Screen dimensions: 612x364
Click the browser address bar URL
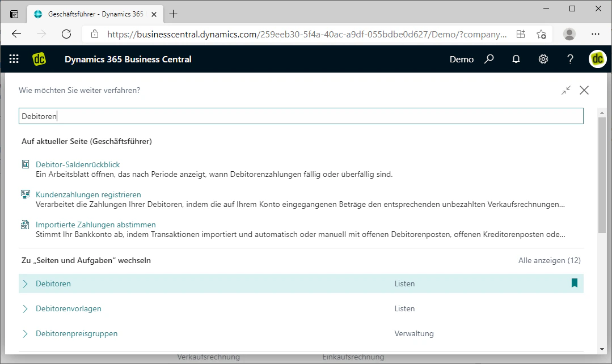tap(307, 35)
